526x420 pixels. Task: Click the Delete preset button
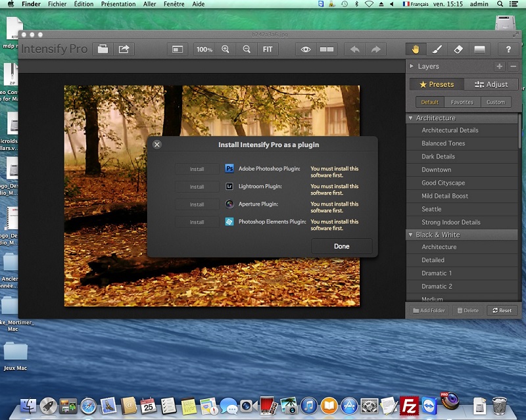point(468,311)
